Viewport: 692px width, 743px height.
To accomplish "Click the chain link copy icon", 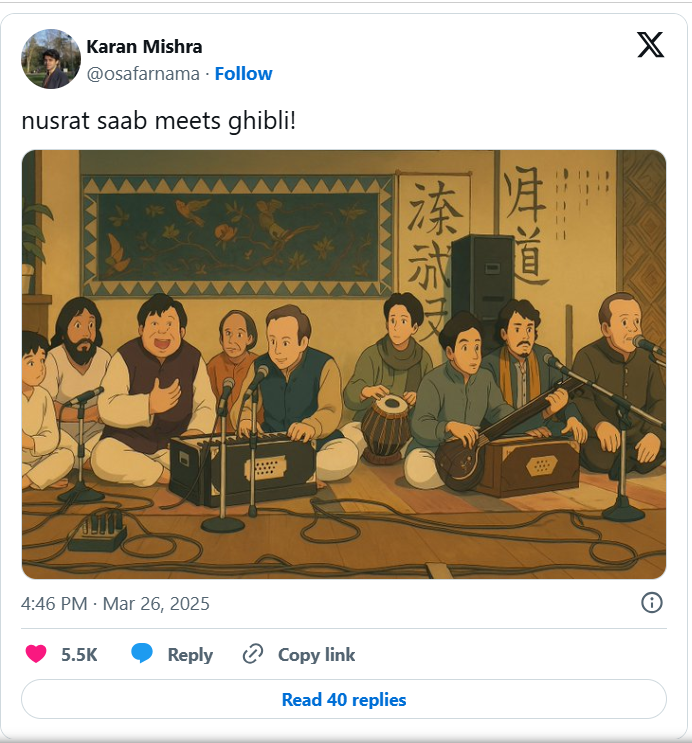I will coord(253,654).
